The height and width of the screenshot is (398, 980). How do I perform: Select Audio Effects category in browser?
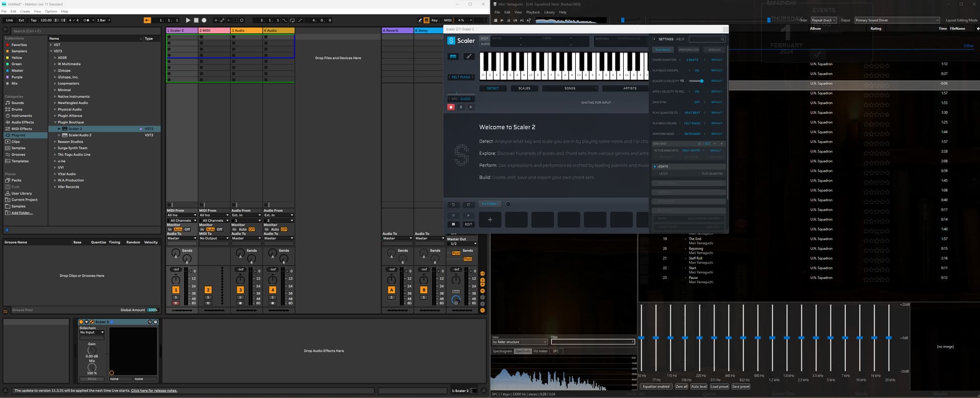click(x=22, y=122)
